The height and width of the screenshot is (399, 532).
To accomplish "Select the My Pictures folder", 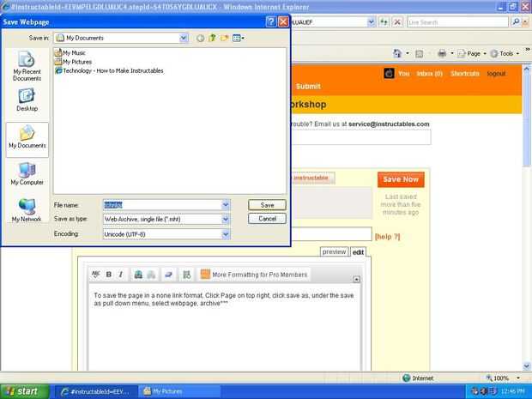I will [x=73, y=62].
